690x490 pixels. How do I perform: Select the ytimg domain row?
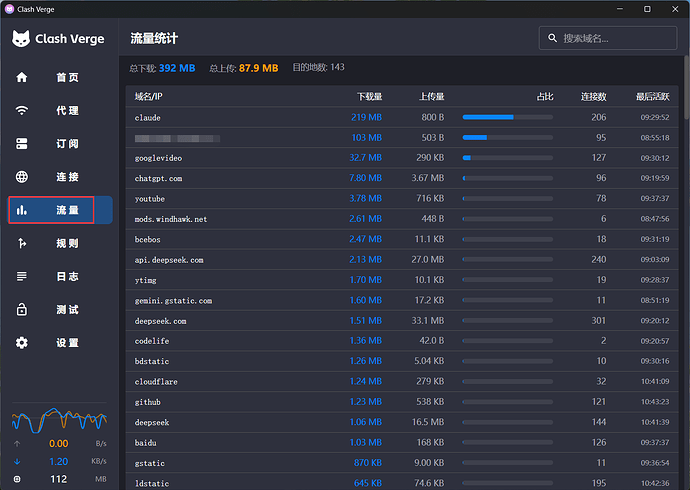tap(402, 280)
